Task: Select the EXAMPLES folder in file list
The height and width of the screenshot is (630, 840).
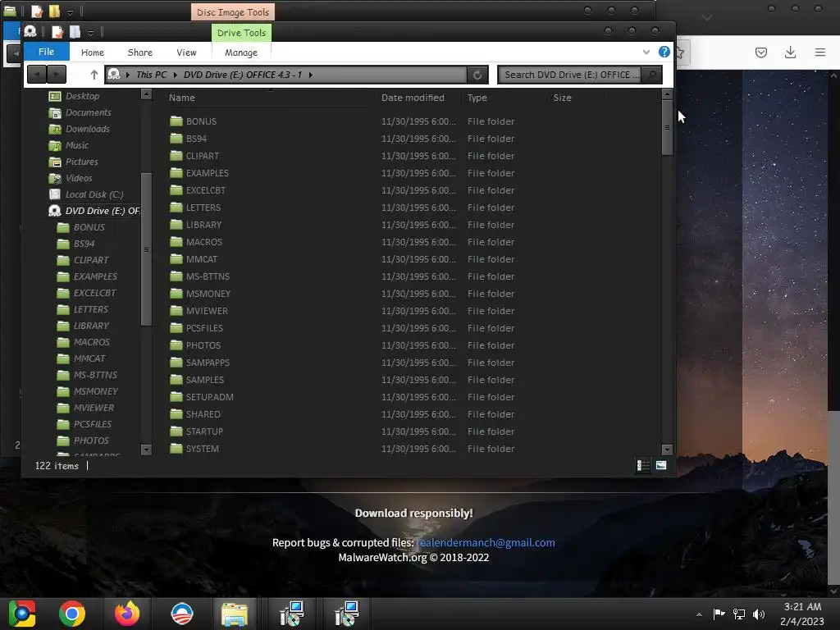Action: coord(207,173)
